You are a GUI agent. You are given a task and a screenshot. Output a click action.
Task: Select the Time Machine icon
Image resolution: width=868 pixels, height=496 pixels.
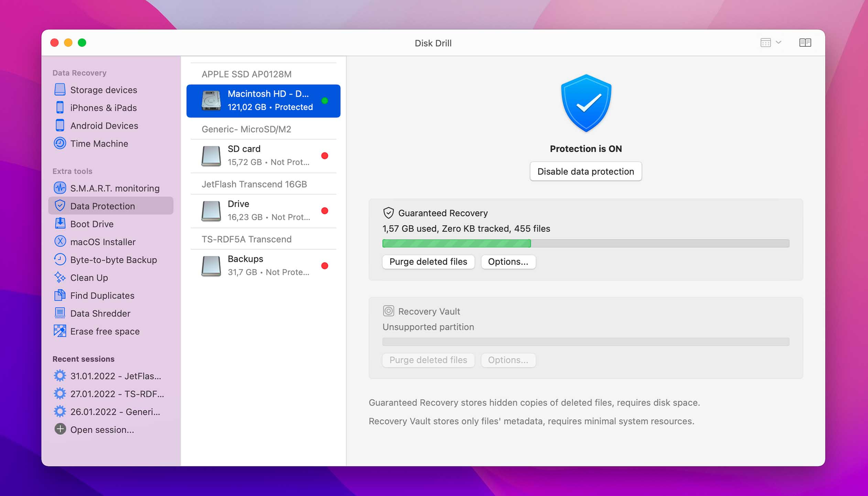pyautogui.click(x=60, y=143)
